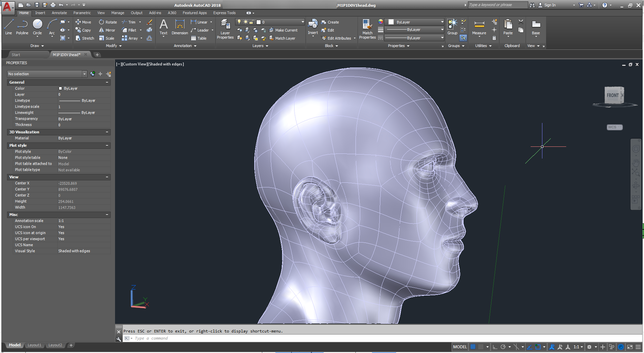The width and height of the screenshot is (644, 353).
Task: Activate the Move tool
Action: click(84, 22)
